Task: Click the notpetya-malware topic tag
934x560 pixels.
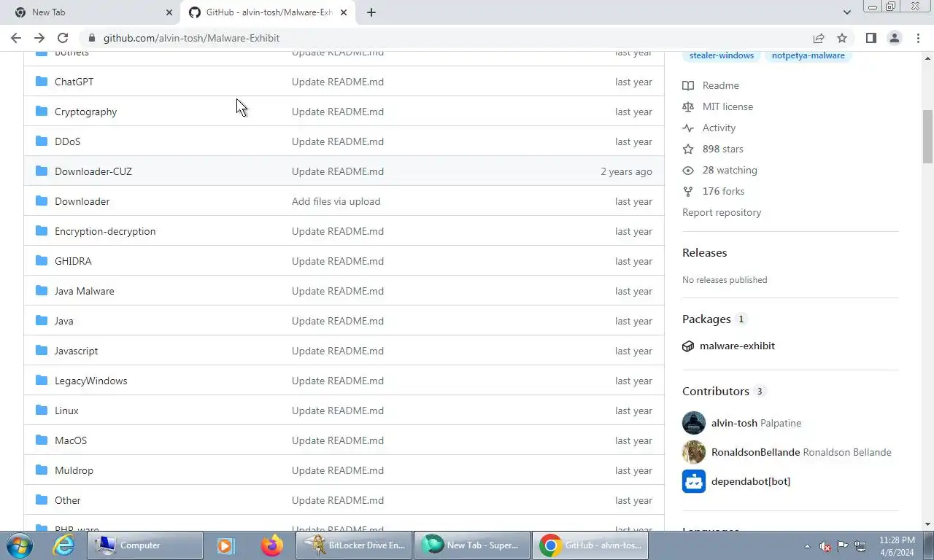Action: click(808, 55)
